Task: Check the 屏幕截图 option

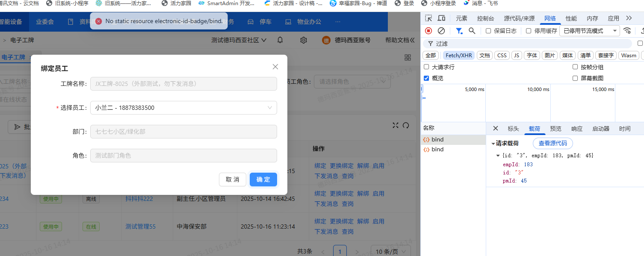Action: [575, 78]
